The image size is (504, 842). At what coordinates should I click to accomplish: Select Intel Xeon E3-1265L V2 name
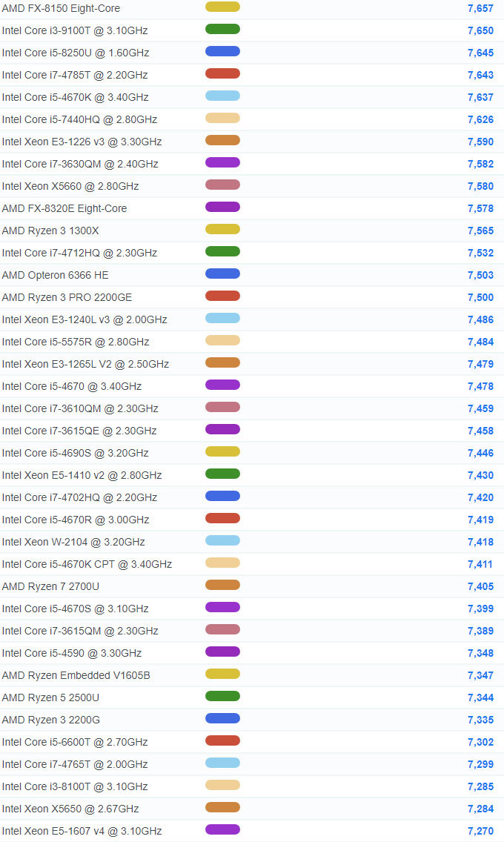tap(85, 364)
